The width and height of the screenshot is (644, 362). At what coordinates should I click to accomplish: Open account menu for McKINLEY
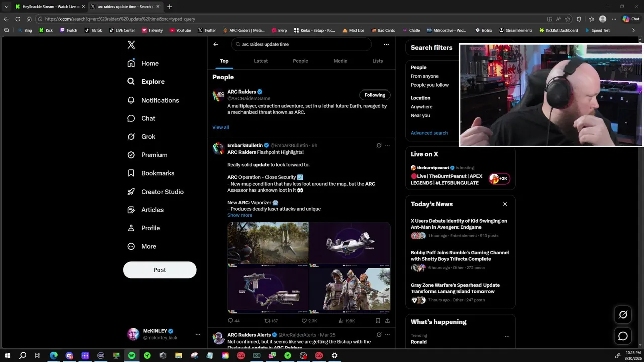(x=164, y=334)
